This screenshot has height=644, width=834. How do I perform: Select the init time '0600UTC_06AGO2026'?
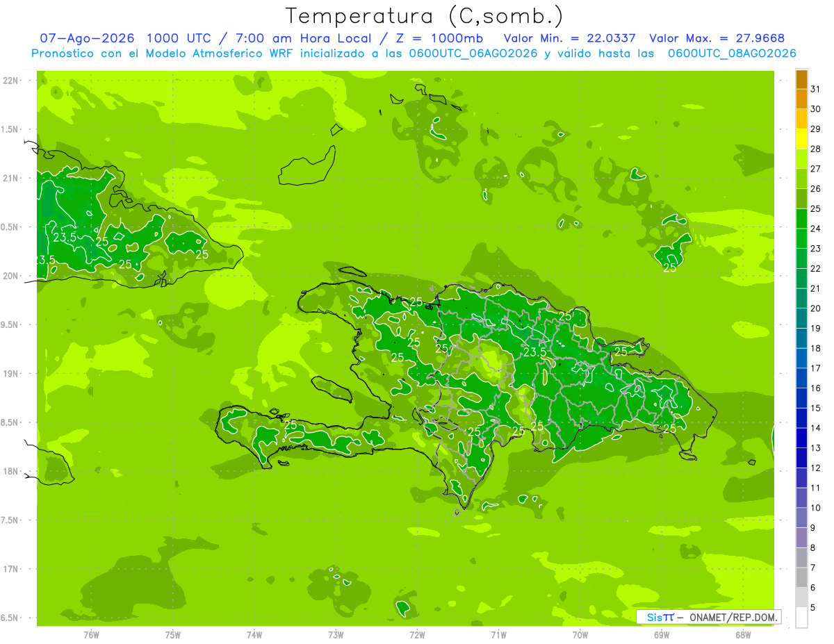pos(473,53)
